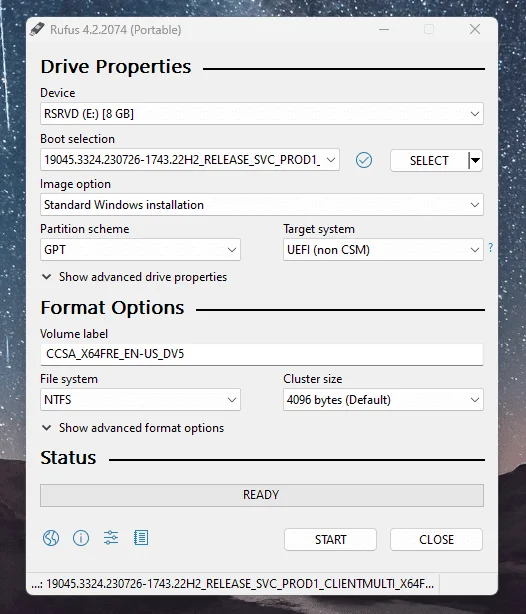The image size is (526, 614).
Task: Open the Image option dropdown
Action: [x=262, y=205]
